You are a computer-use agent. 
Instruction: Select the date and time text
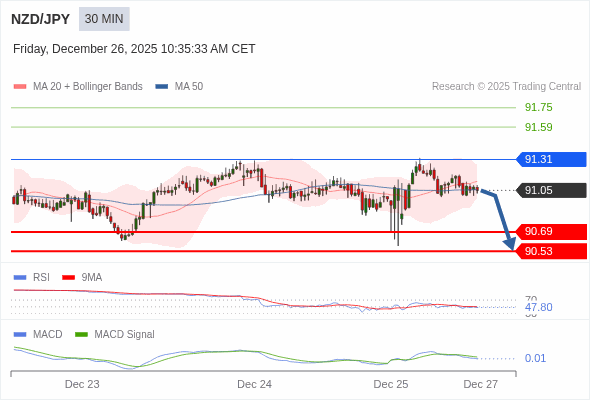(x=134, y=49)
